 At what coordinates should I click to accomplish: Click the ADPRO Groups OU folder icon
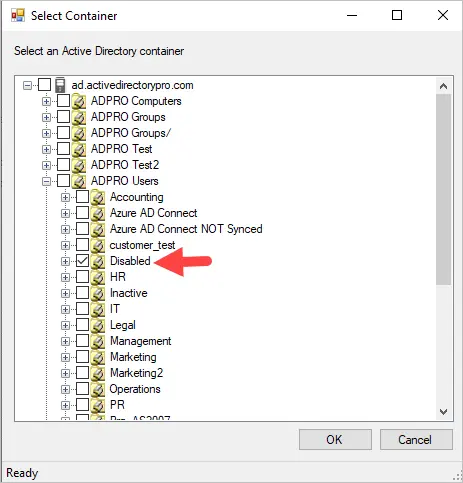[x=79, y=117]
